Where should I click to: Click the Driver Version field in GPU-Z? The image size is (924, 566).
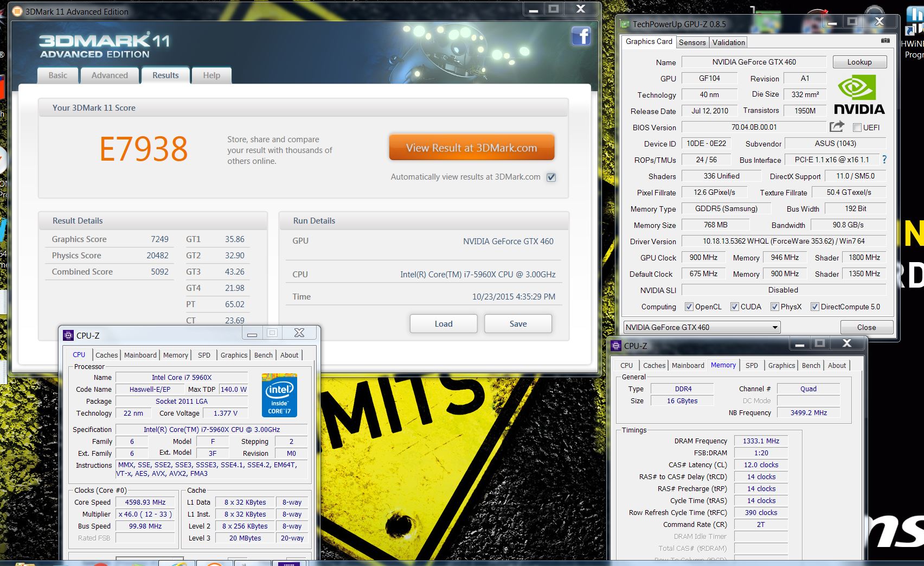[784, 241]
